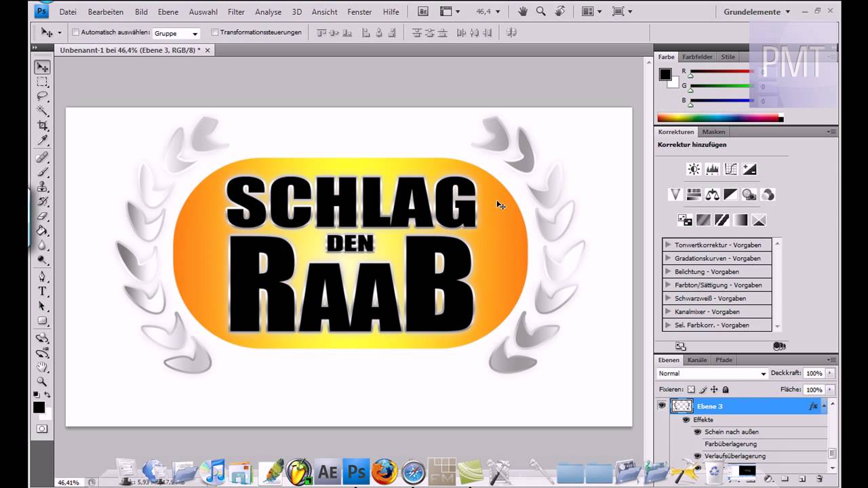Open the Deckkraft slider arrow

point(830,373)
